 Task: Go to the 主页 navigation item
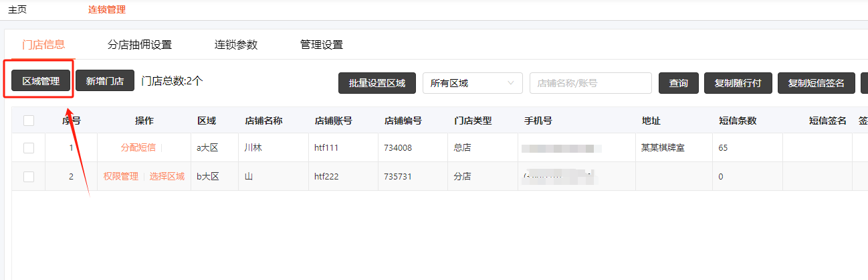coord(17,10)
